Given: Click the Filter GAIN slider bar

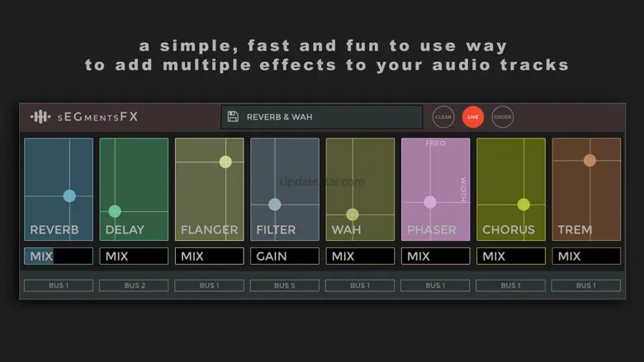Looking at the screenshot, I should coord(284,256).
